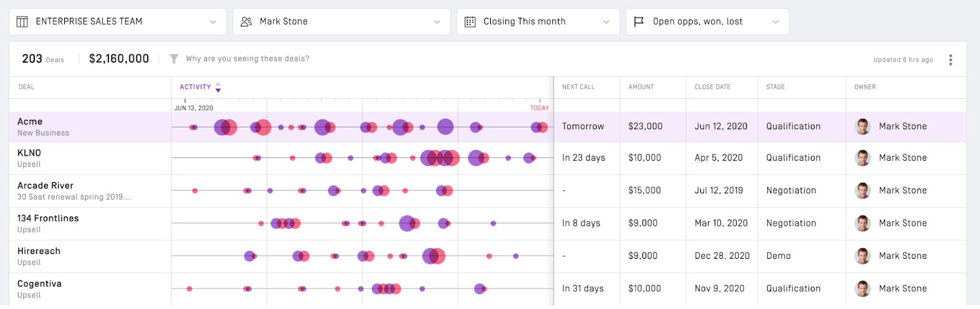Click the table icon beside Enterprise Sales Team
This screenshot has width=980, height=309.
(22, 21)
